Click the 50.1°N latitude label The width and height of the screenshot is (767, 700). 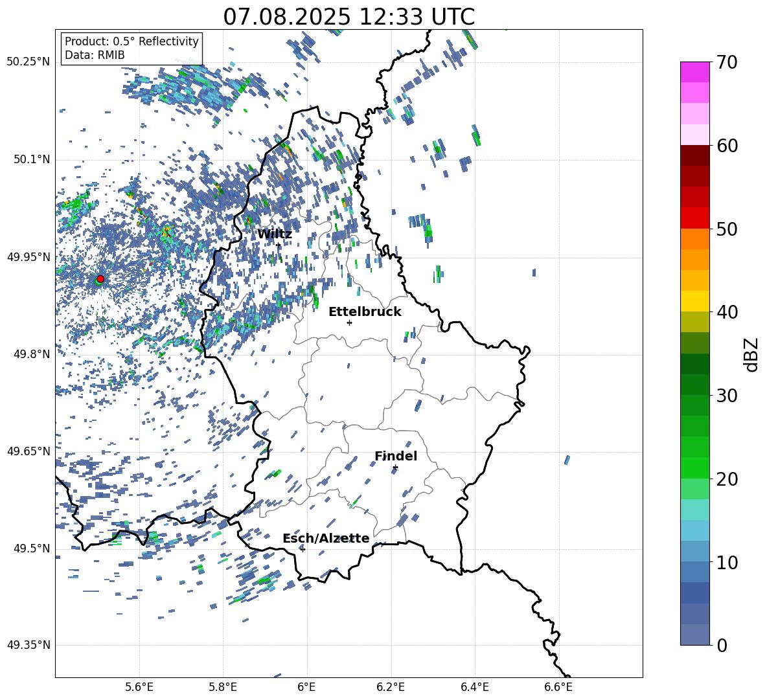click(x=31, y=159)
